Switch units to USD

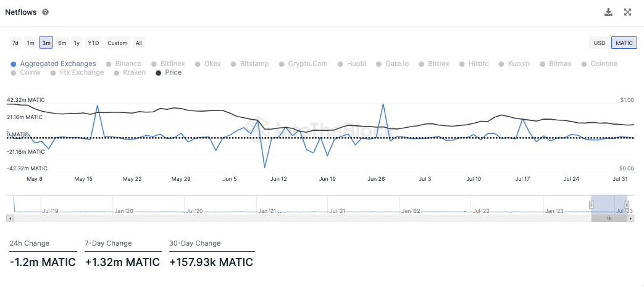point(599,43)
